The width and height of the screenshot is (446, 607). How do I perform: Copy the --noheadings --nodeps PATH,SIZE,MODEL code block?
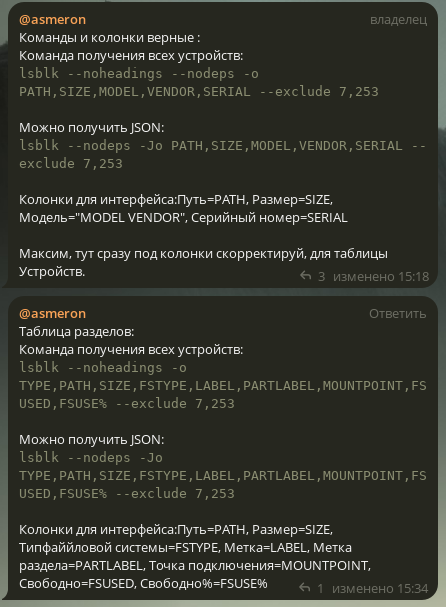[x=199, y=82]
